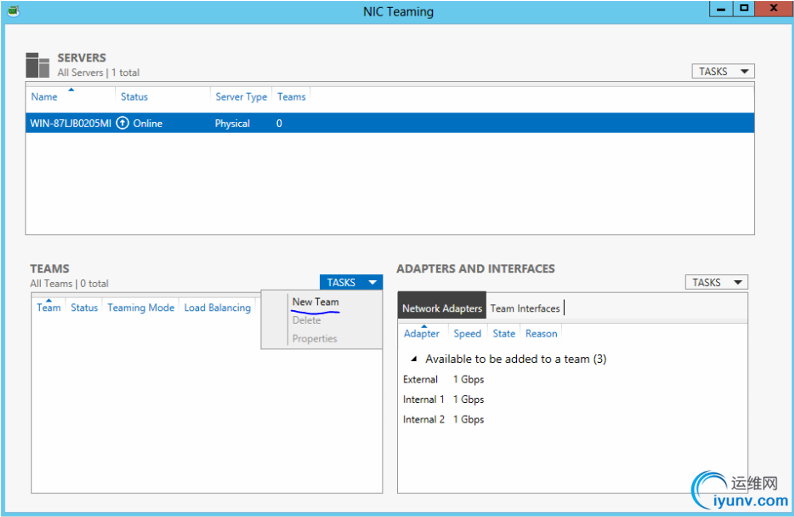Sort adapters by Adapter column header
The width and height of the screenshot is (794, 517).
(422, 334)
